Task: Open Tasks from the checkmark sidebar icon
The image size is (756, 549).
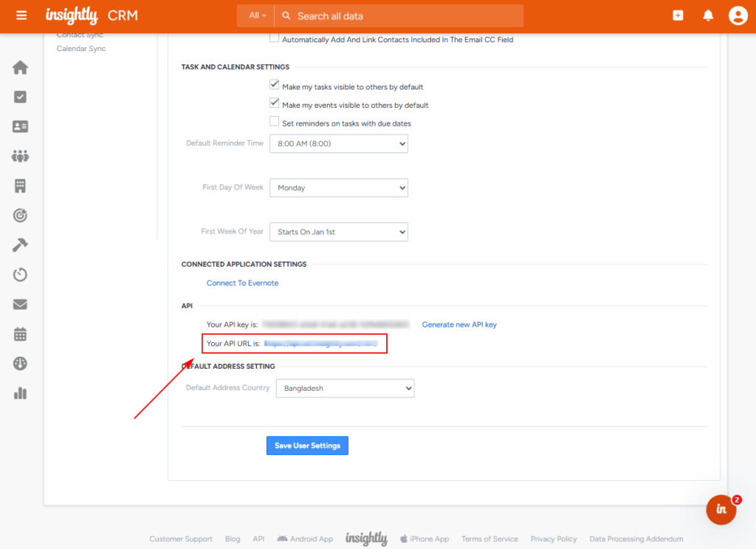Action: pos(20,97)
